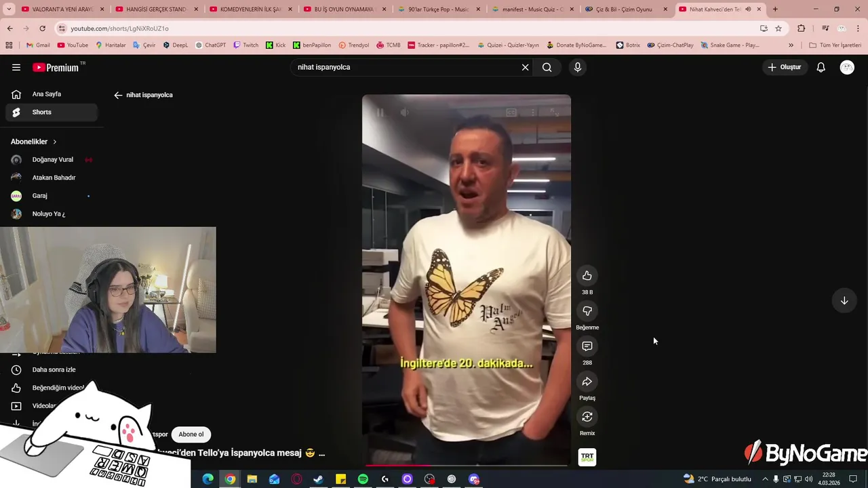
Task: Dislike the short (Beğenme)
Action: (x=587, y=311)
